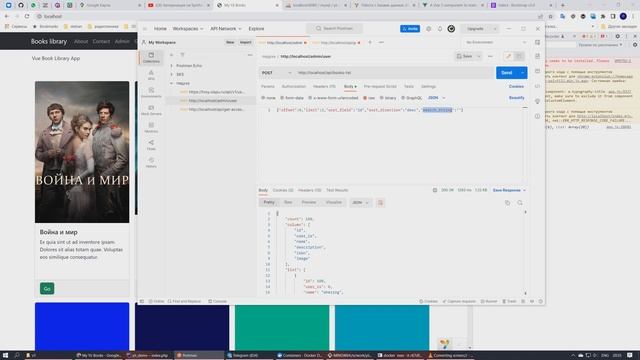Open the response JSON format dropdown
Image resolution: width=640 pixels, height=360 pixels.
point(360,203)
